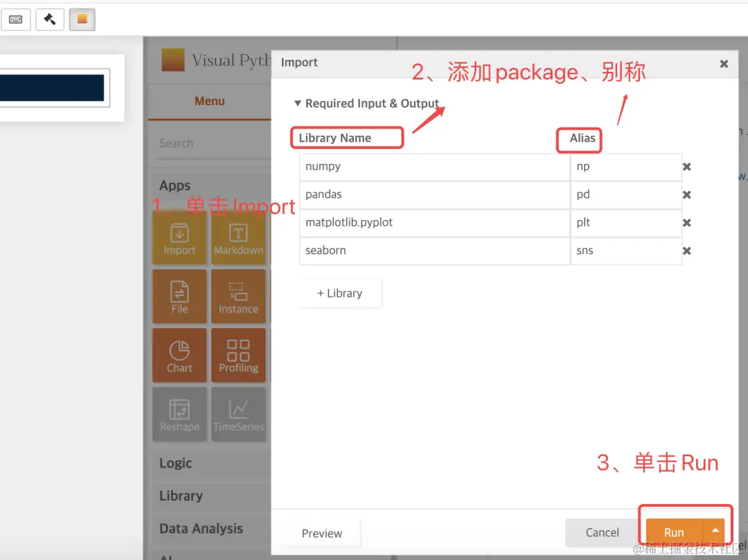The width and height of the screenshot is (748, 560).
Task: Remove the pandas library row
Action: [686, 195]
